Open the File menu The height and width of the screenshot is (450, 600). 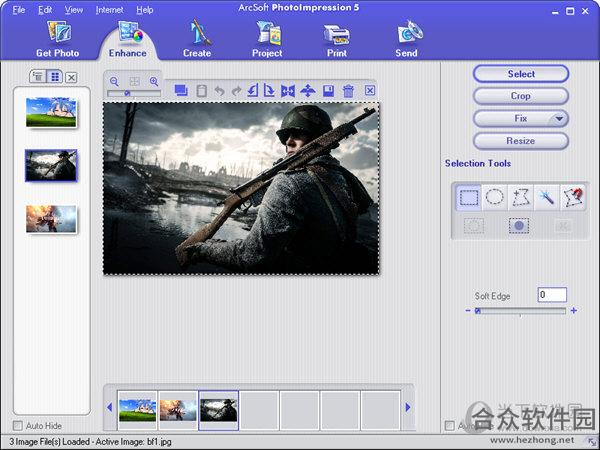[x=18, y=10]
